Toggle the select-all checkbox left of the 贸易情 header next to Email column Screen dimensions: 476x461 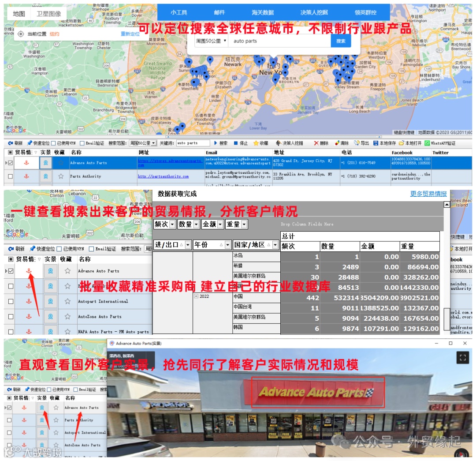click(10, 152)
